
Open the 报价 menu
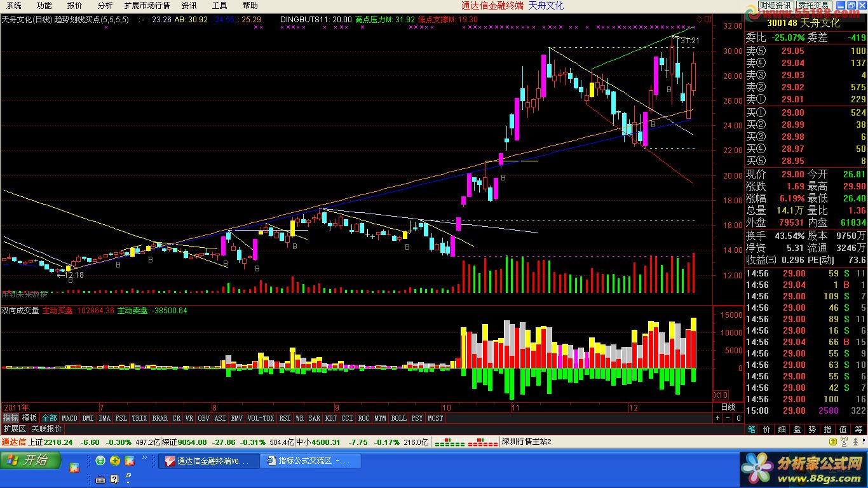(x=74, y=6)
